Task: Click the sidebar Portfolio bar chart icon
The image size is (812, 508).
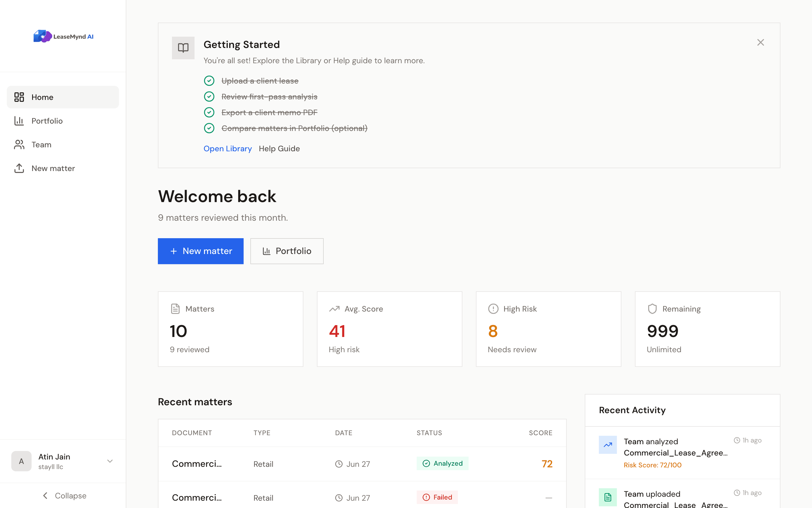Action: (x=19, y=121)
